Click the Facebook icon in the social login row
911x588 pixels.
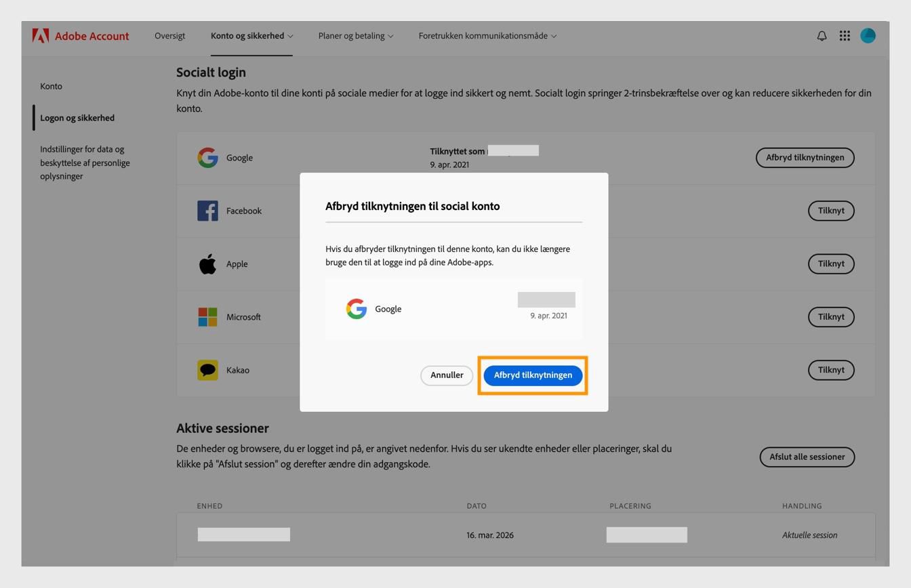click(x=207, y=211)
